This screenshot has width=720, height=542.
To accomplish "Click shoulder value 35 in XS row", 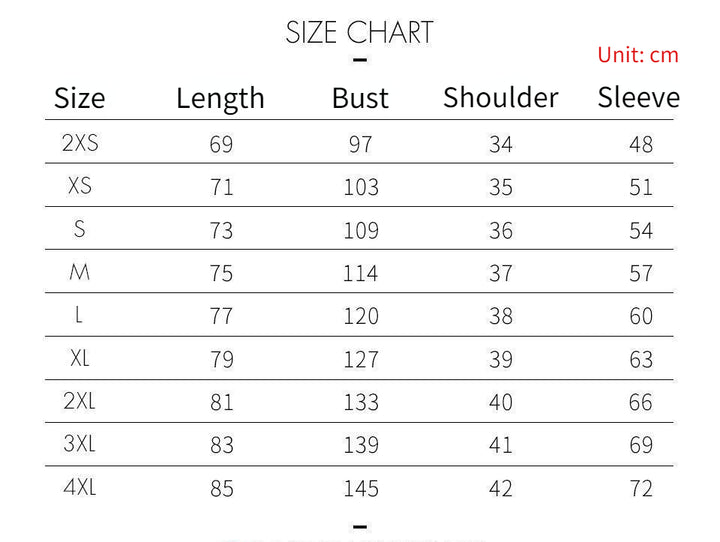I will (x=501, y=188).
